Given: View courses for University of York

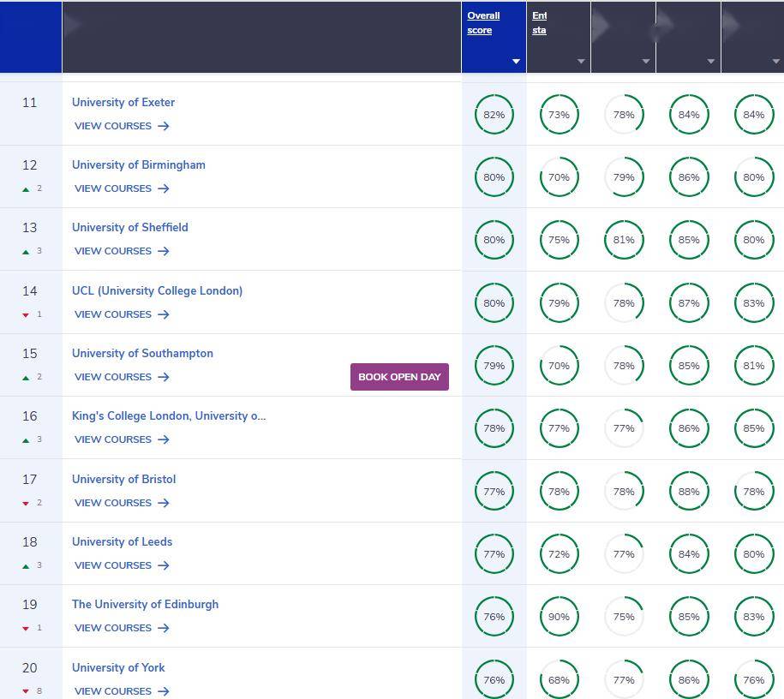Looking at the screenshot, I should tap(122, 691).
